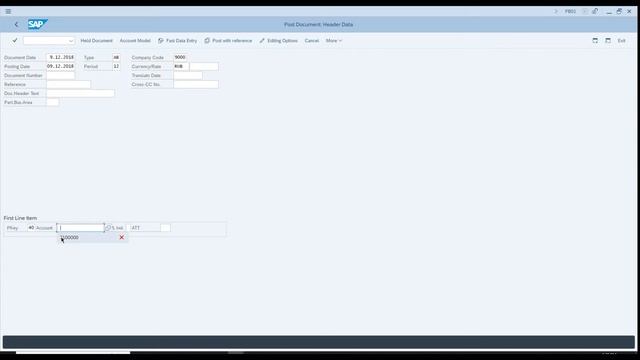
Task: Delete the account suggestion with red X
Action: (x=122, y=238)
